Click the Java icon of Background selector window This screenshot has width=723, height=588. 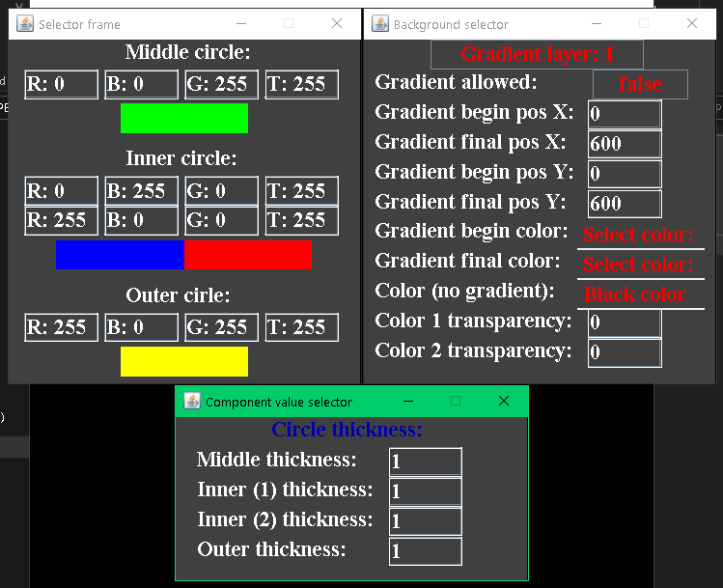380,23
